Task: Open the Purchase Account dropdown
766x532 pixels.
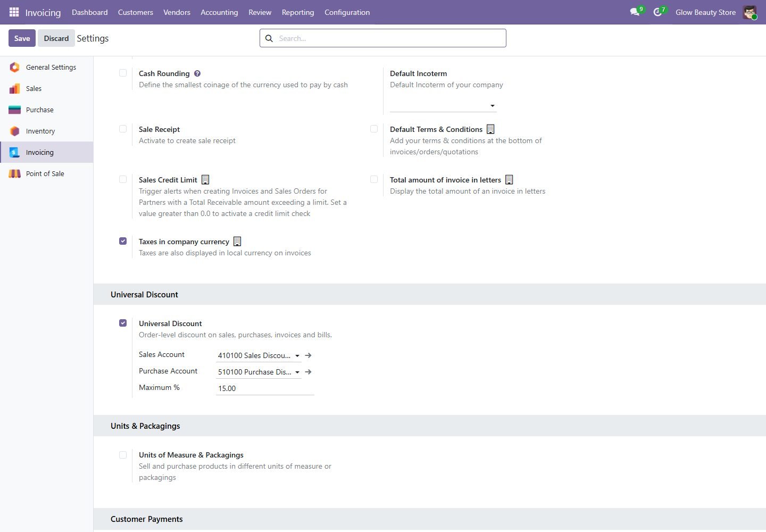Action: pos(259,372)
